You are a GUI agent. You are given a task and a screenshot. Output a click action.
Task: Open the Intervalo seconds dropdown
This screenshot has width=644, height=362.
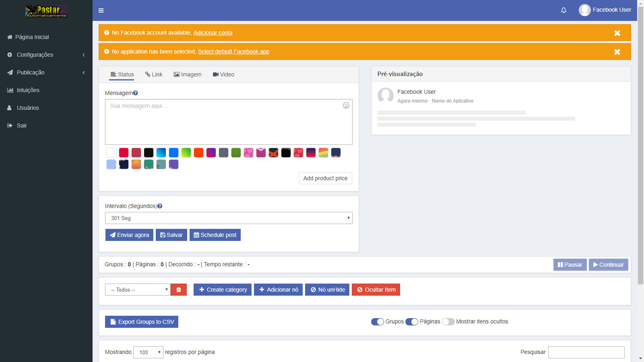[x=228, y=218]
